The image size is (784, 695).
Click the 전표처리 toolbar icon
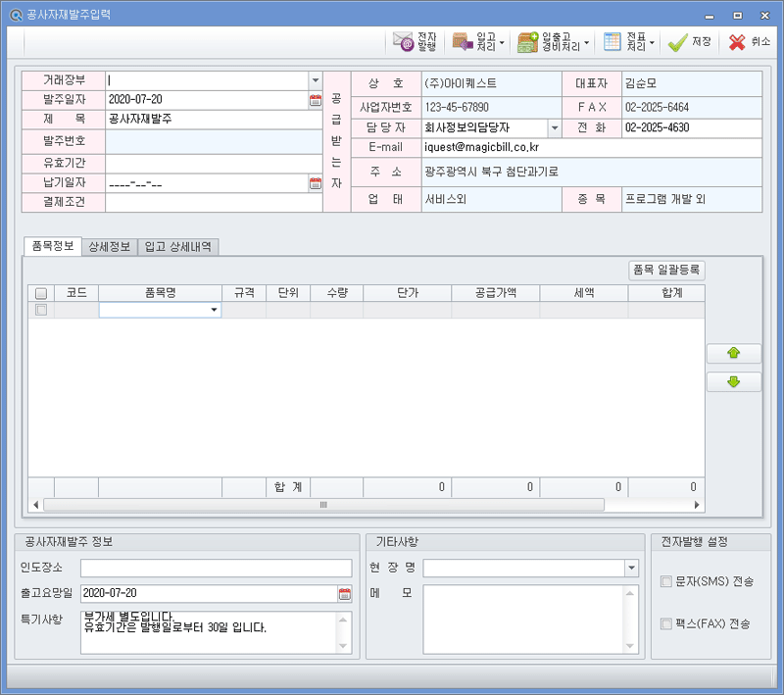[612, 42]
